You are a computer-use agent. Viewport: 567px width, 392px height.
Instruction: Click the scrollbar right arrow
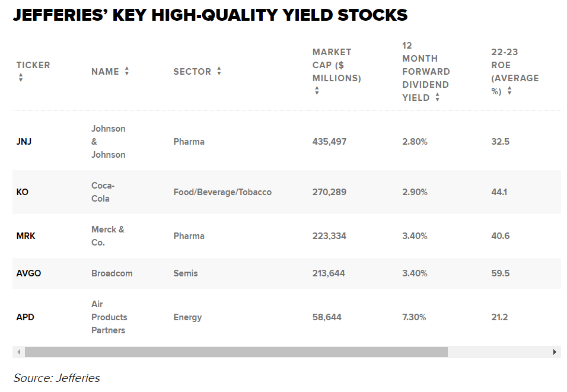(555, 352)
